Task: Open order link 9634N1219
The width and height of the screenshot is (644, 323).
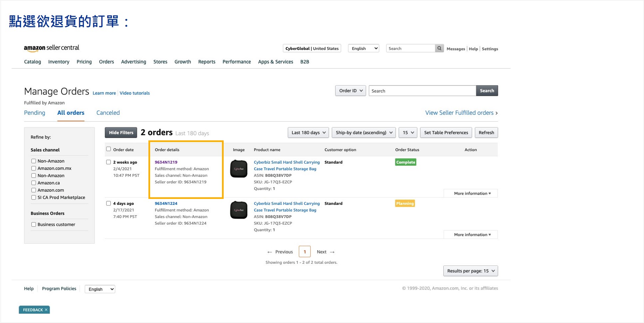Action: pos(166,162)
